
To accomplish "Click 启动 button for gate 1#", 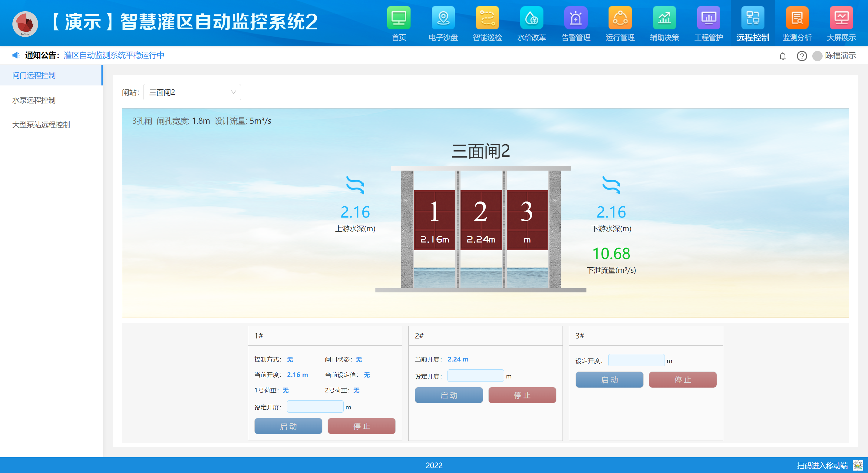I will pos(288,426).
